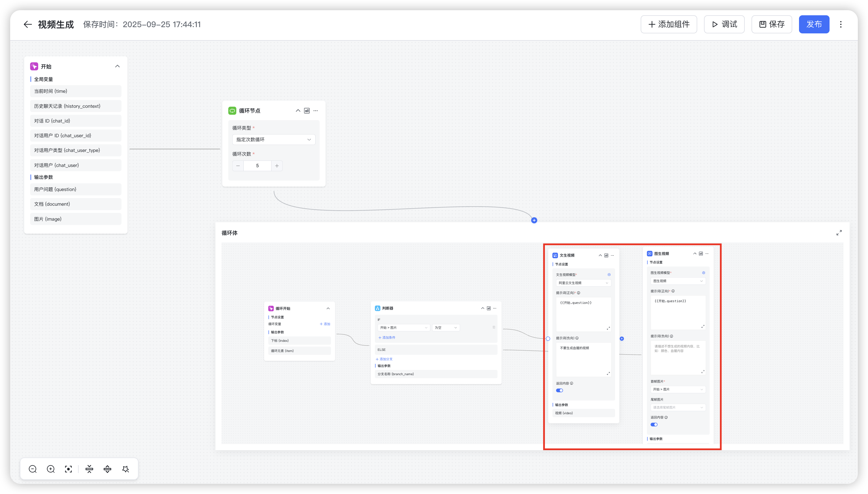Open the 循环类型 dropdown showing 指定次数循环
This screenshot has width=868, height=494.
click(274, 139)
